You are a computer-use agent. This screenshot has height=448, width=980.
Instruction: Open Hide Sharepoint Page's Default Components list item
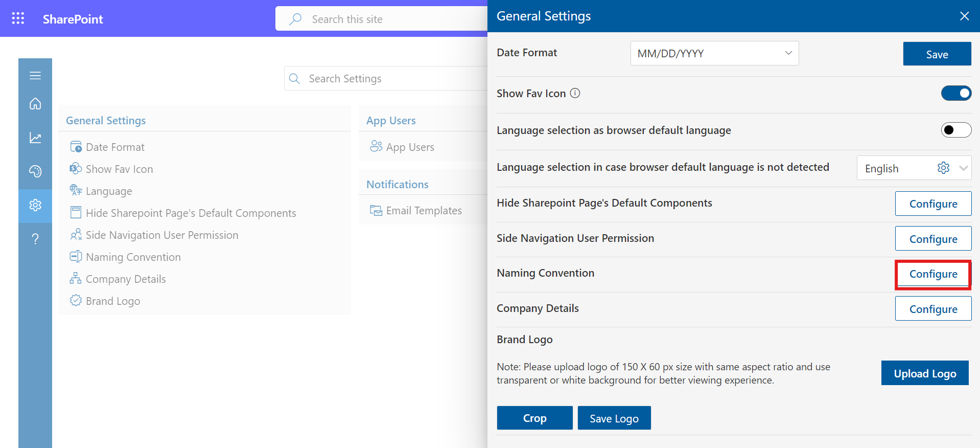191,213
